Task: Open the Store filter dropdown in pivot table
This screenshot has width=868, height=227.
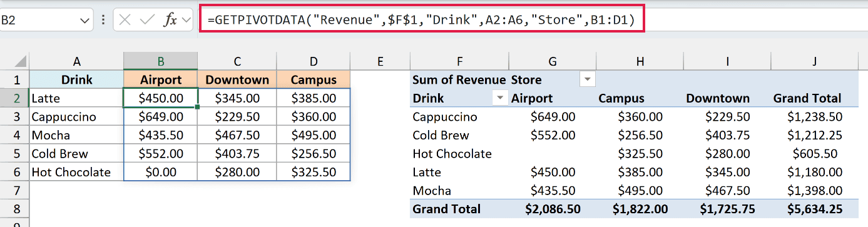Action: point(588,79)
